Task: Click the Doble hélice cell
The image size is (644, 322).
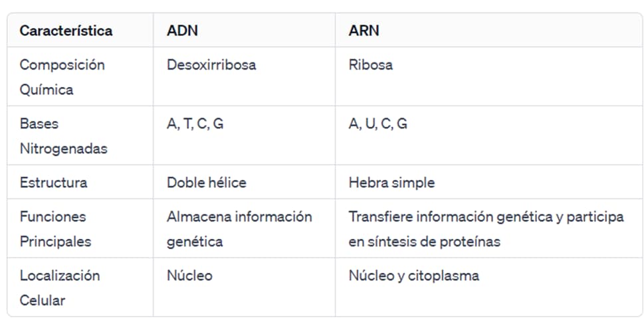Action: click(x=206, y=183)
